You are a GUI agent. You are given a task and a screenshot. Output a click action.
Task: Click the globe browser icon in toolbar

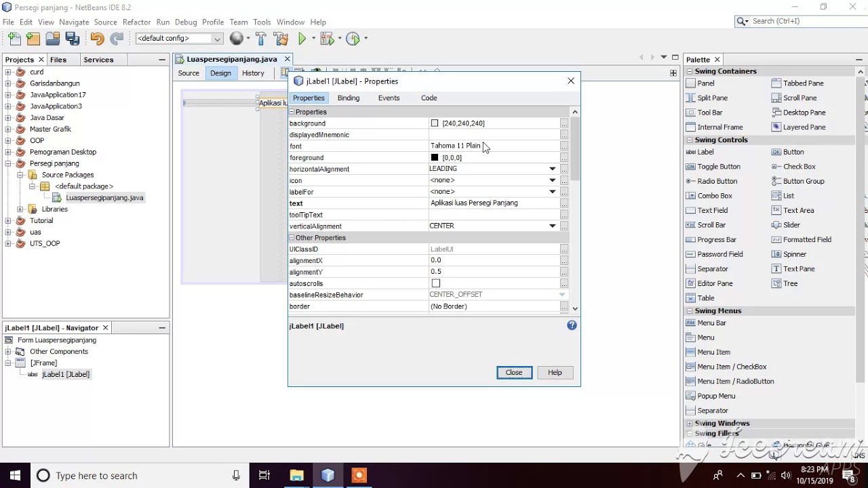click(236, 39)
